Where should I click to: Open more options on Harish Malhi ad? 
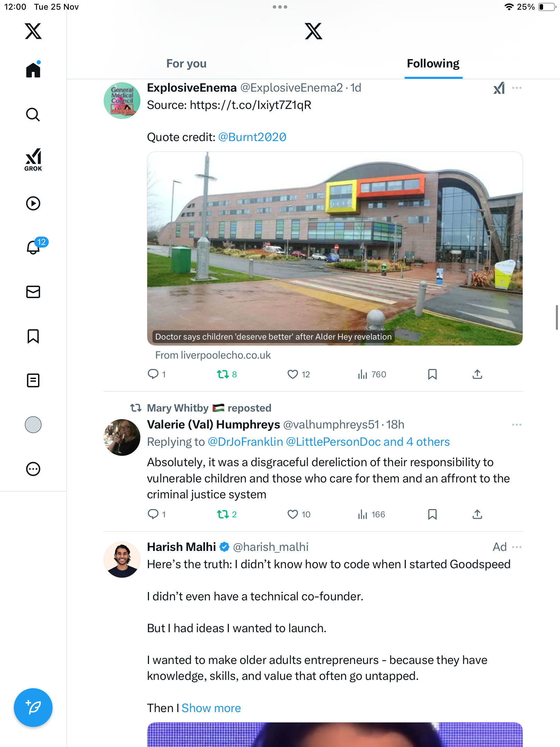[x=517, y=547]
